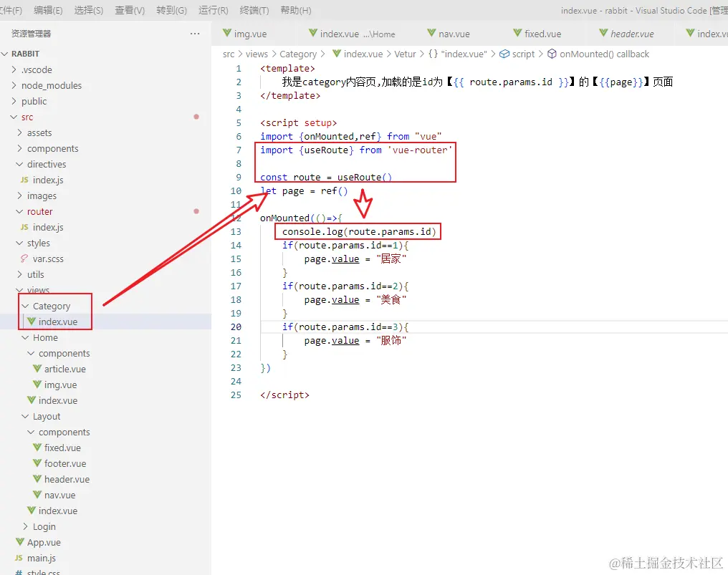The image size is (728, 575).
Task: Collapse the styles folder
Action: pos(19,243)
